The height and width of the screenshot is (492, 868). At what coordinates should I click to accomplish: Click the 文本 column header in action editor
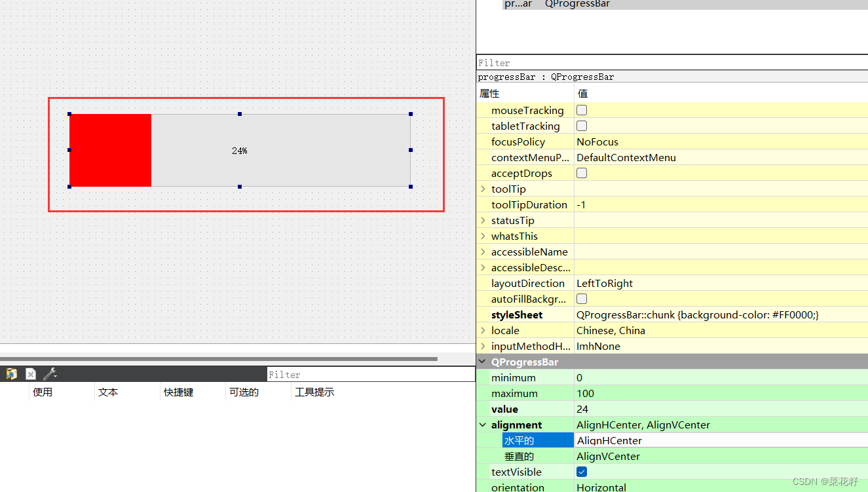pyautogui.click(x=108, y=392)
